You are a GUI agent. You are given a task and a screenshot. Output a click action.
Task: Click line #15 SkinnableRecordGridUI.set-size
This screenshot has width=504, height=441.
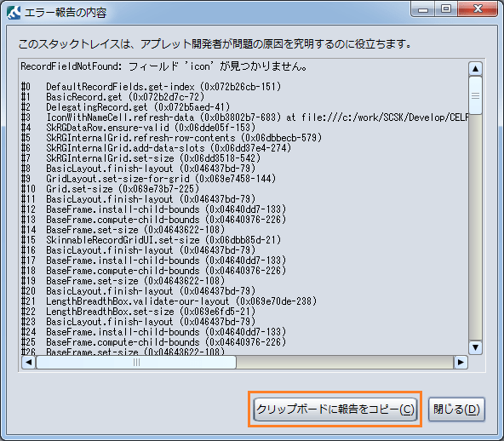[151, 240]
